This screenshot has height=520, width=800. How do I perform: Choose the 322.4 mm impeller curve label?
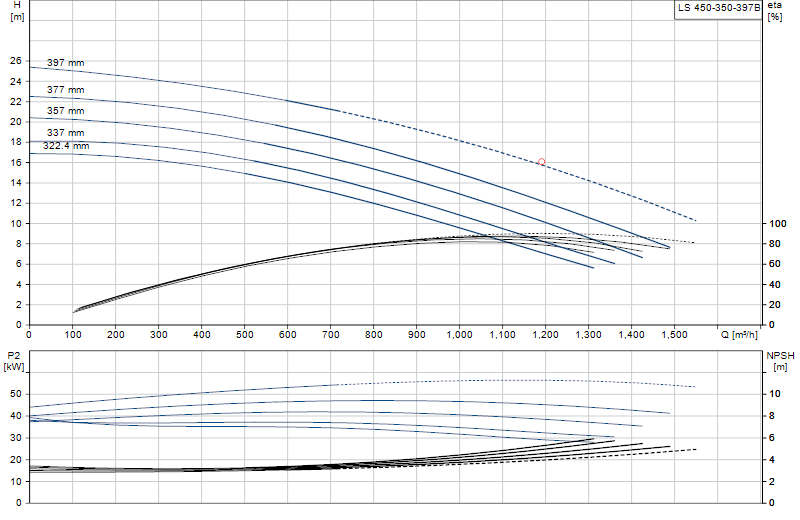66,146
